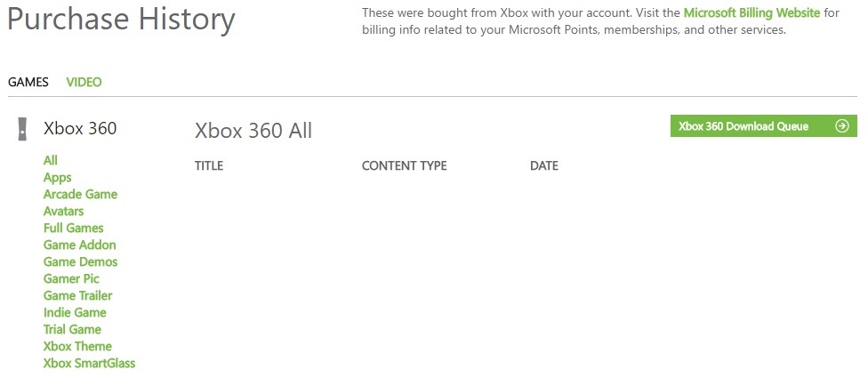
Task: Select the Game Addon category
Action: pyautogui.click(x=80, y=245)
